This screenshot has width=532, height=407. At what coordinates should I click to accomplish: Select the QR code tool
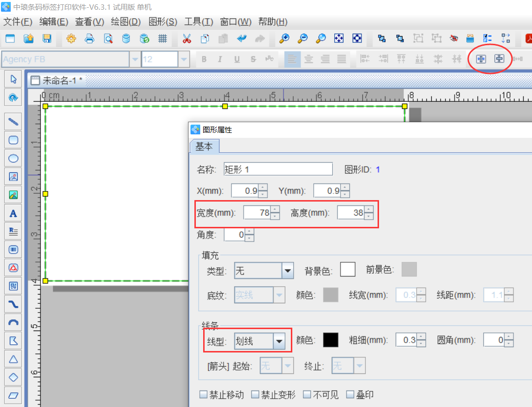click(x=13, y=286)
